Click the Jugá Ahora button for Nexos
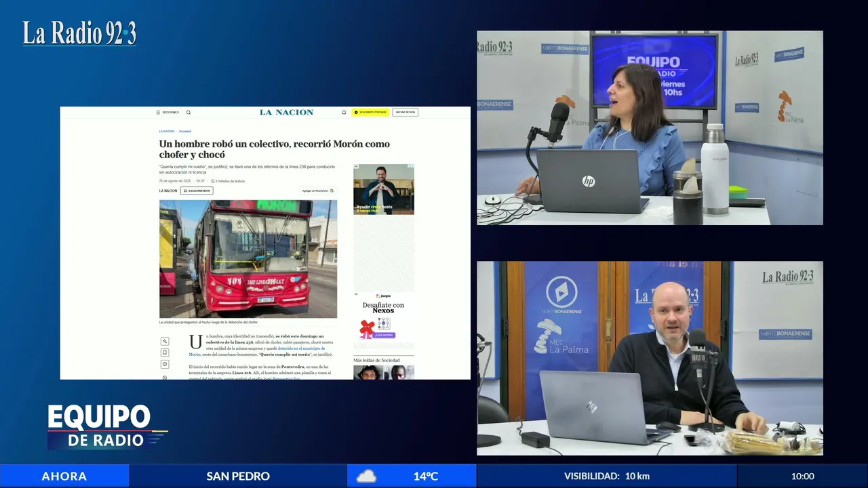 384,335
